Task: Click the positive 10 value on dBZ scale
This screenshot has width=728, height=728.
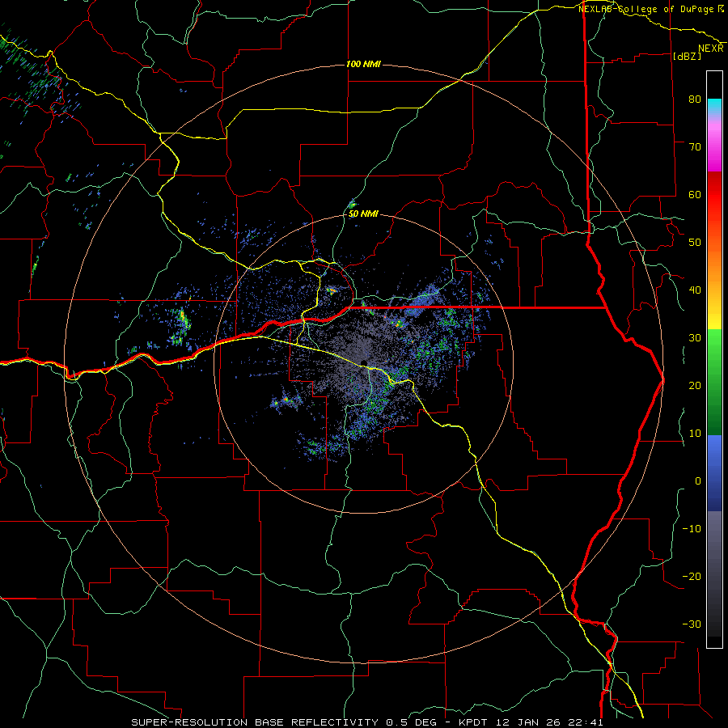Action: 695,434
